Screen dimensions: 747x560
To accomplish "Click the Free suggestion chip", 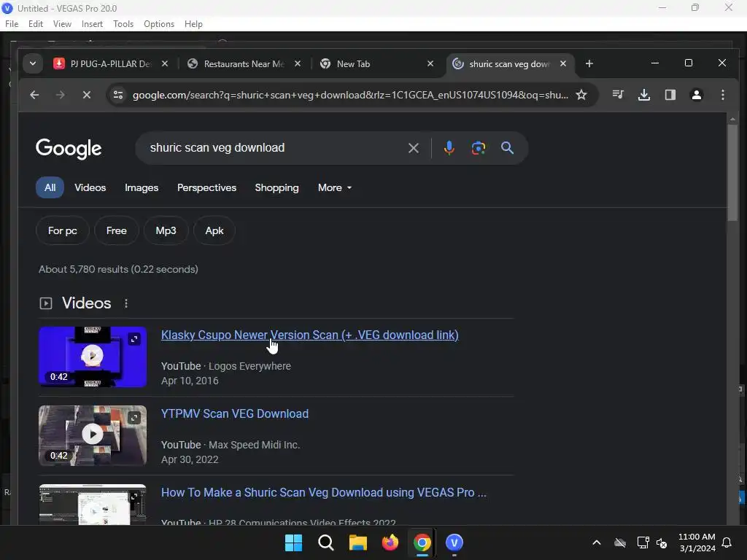I will [116, 230].
